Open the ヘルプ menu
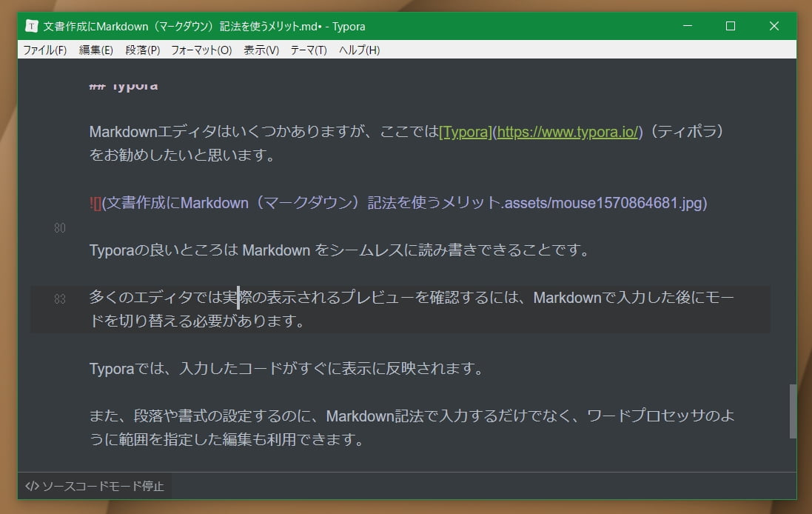This screenshot has height=514, width=812. (357, 50)
